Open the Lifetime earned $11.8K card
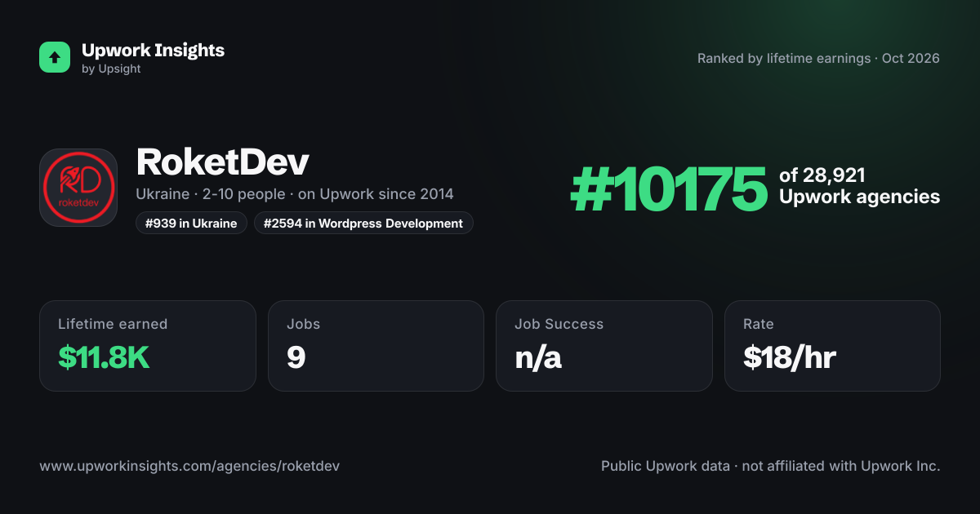 coord(148,346)
